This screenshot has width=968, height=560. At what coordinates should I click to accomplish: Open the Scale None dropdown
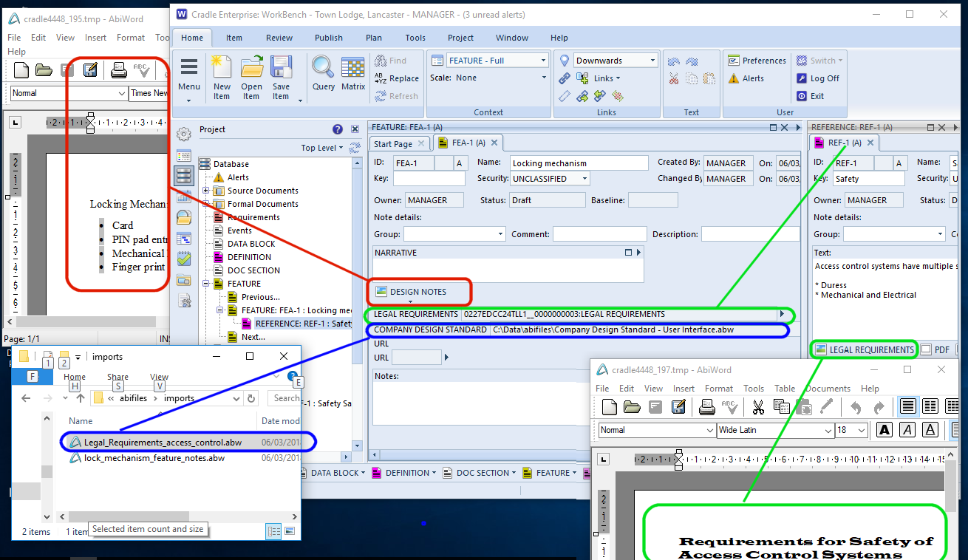544,78
